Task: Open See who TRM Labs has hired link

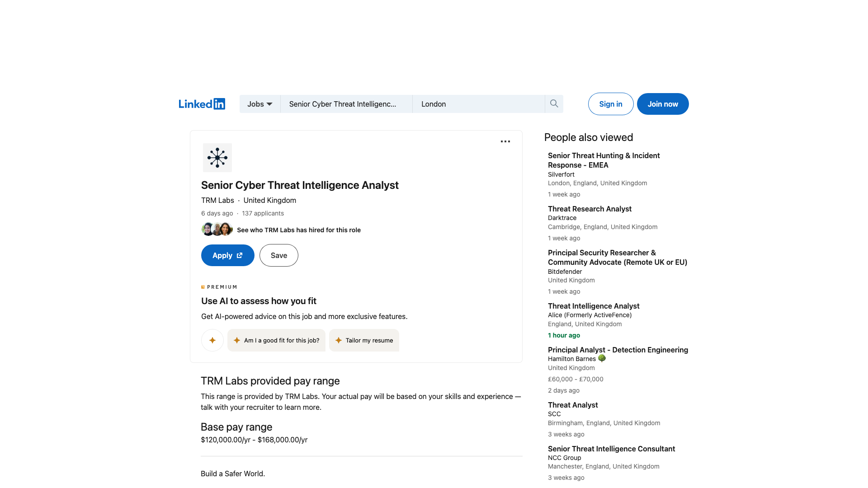Action: (299, 230)
